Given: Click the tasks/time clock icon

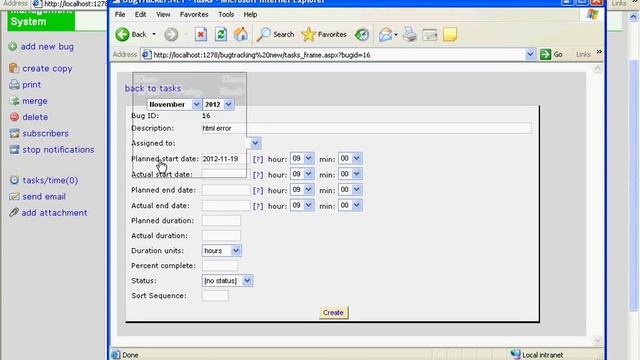Looking at the screenshot, I should 14,180.
